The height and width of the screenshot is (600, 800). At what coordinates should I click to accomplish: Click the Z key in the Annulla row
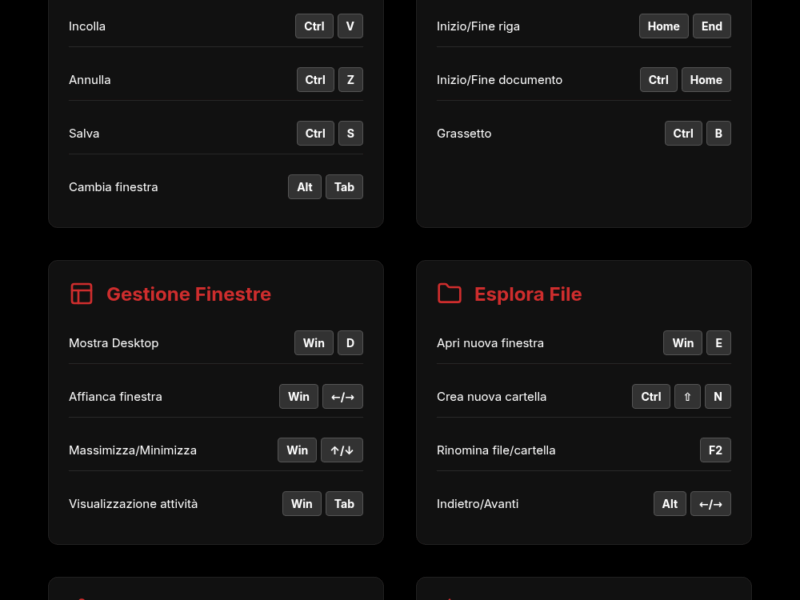[350, 80]
